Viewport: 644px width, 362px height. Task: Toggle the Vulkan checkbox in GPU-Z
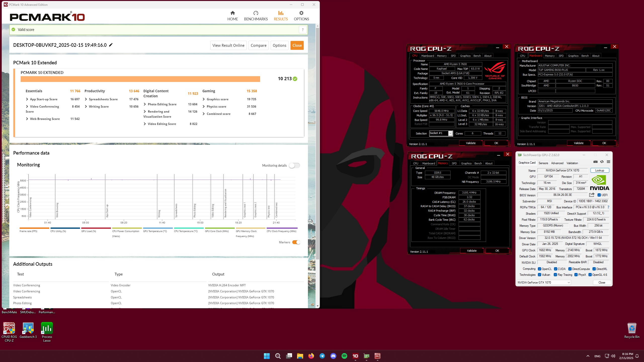pyautogui.click(x=539, y=275)
